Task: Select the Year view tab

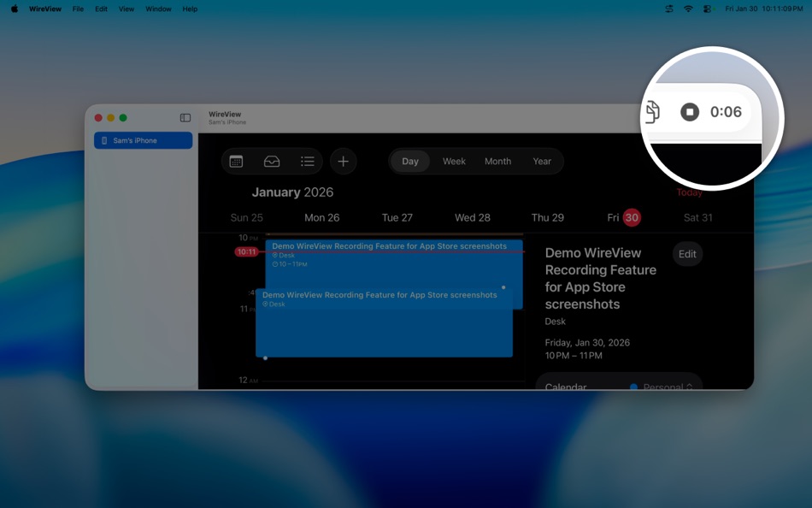Action: pos(542,161)
